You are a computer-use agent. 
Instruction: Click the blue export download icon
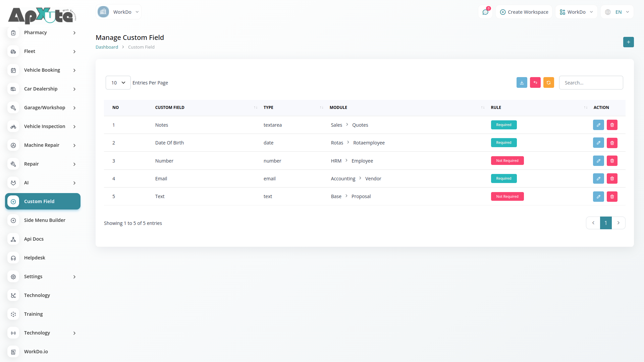pos(522,82)
